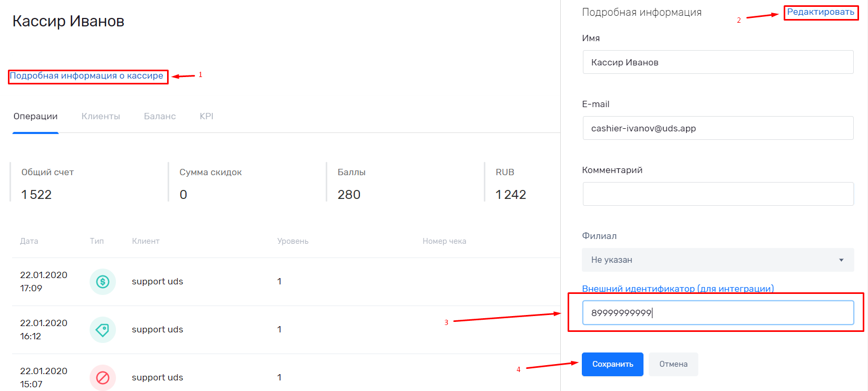Screen dimensions: 868x391
Task: Click the Тип column header
Action: point(96,241)
